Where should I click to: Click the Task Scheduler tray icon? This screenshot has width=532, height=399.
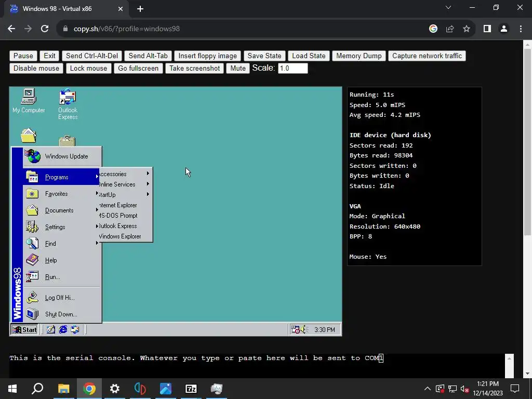[x=296, y=329]
